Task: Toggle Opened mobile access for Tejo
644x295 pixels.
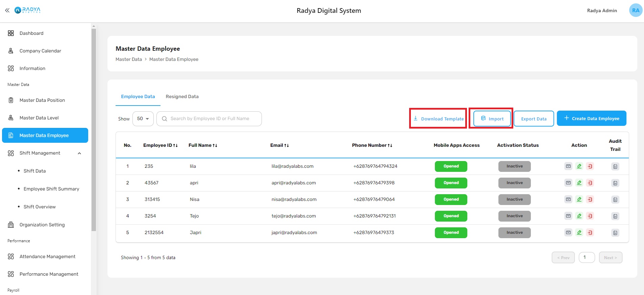Action: [451, 216]
